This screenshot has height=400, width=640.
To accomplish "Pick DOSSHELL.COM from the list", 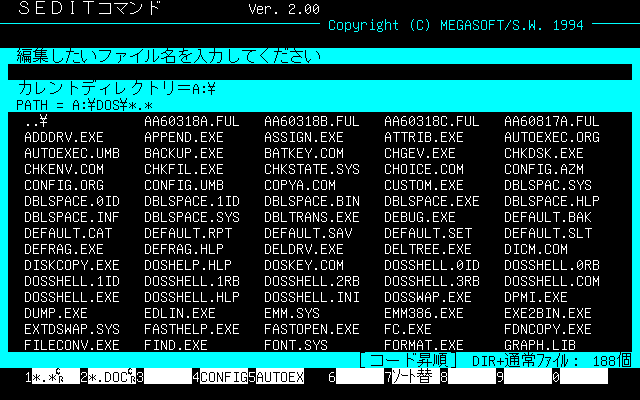I will (552, 281).
